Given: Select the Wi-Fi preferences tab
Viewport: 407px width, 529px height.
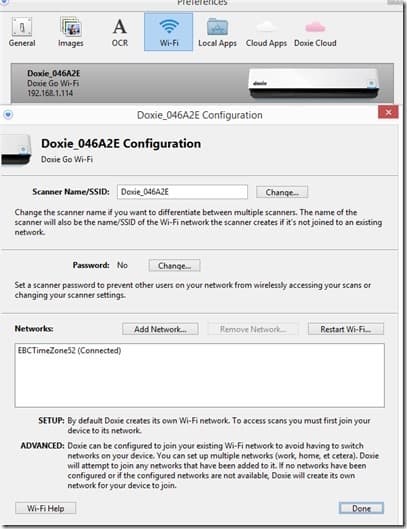Looking at the screenshot, I should [x=169, y=32].
